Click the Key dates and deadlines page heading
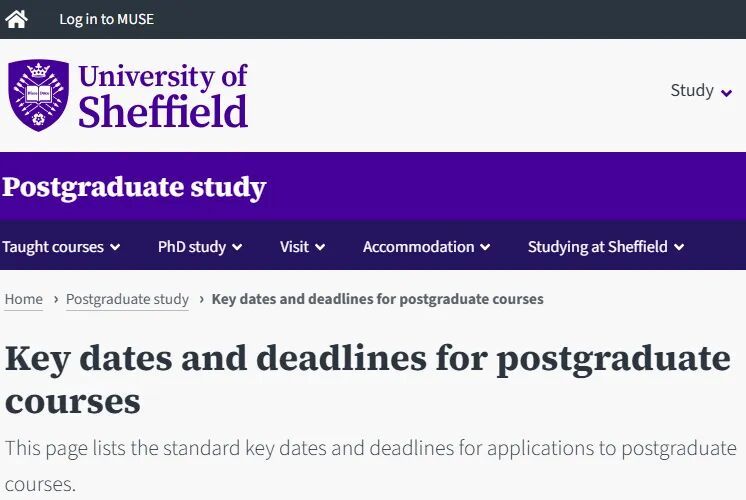 pos(368,379)
